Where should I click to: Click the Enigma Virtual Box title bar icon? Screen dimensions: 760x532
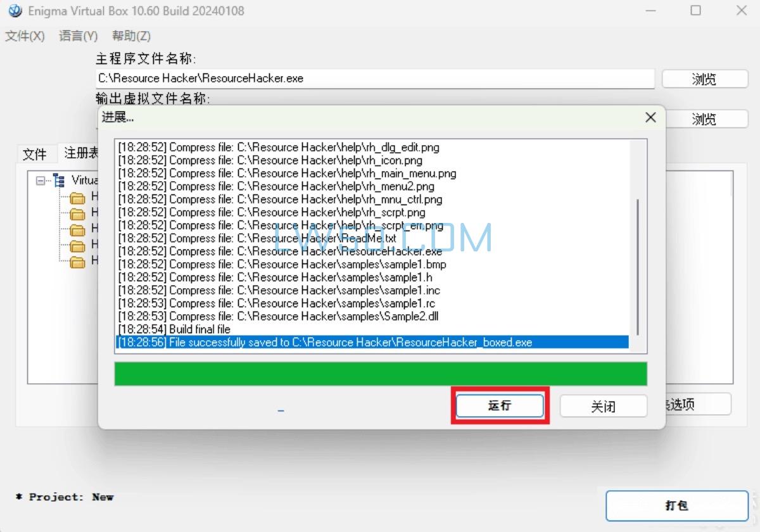pyautogui.click(x=15, y=11)
